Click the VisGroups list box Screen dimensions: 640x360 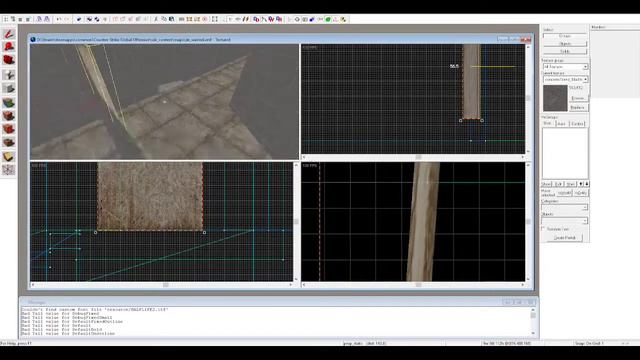[565, 153]
